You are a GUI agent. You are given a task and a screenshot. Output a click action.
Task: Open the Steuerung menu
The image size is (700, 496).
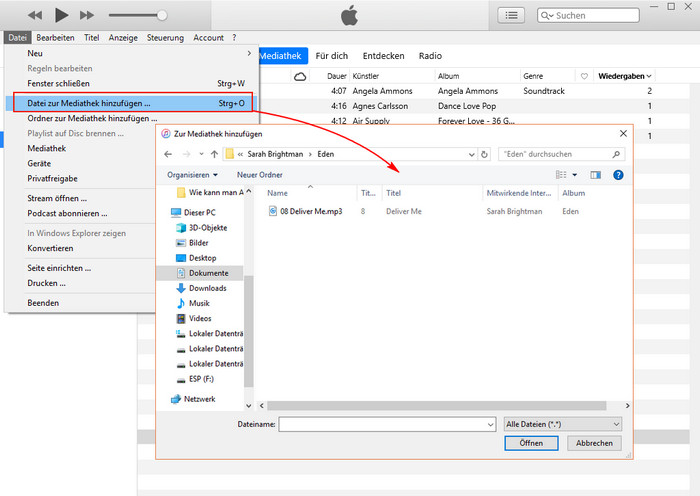[x=165, y=38]
